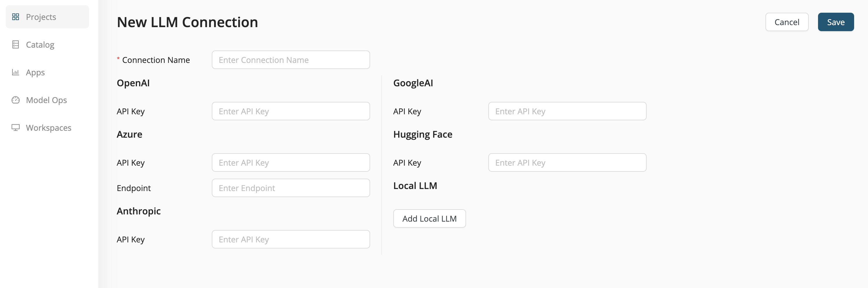868x288 pixels.
Task: Cancel the new LLM connection
Action: 787,22
